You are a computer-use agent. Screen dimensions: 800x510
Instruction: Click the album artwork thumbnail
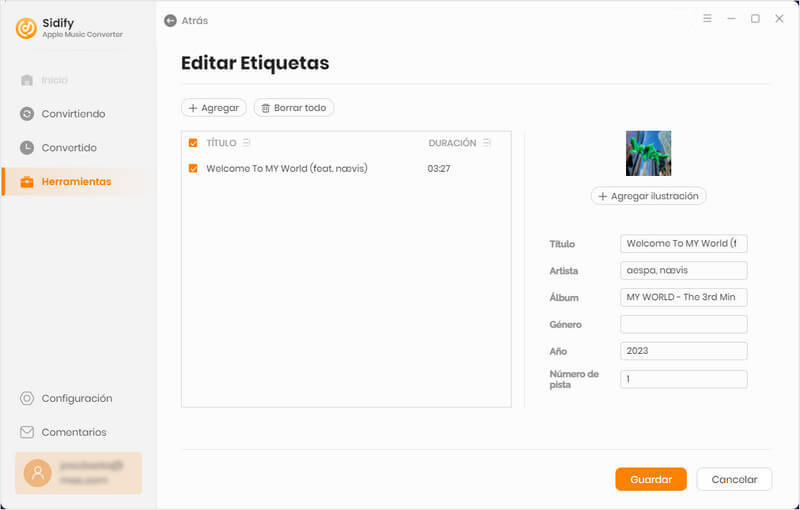(648, 154)
